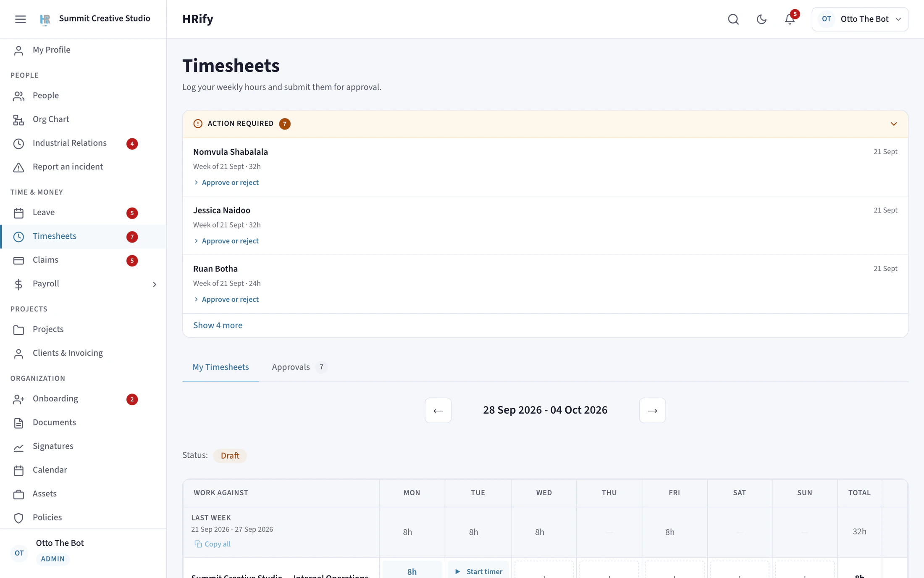Click the Assets briefcase icon
Viewport: 924px width, 578px height.
click(18, 494)
